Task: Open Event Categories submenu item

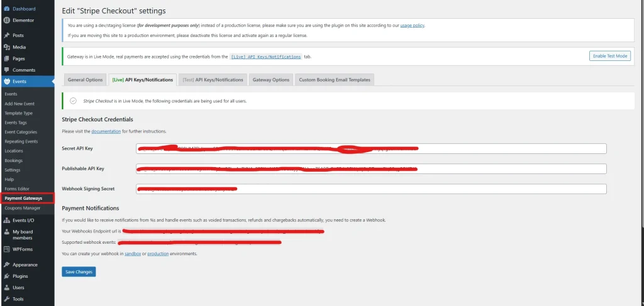Action: [21, 132]
